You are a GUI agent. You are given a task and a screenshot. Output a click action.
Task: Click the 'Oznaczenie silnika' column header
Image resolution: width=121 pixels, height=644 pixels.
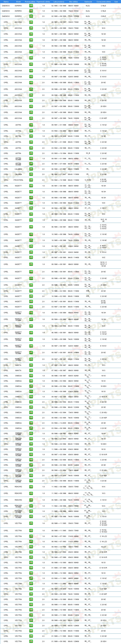104,2
